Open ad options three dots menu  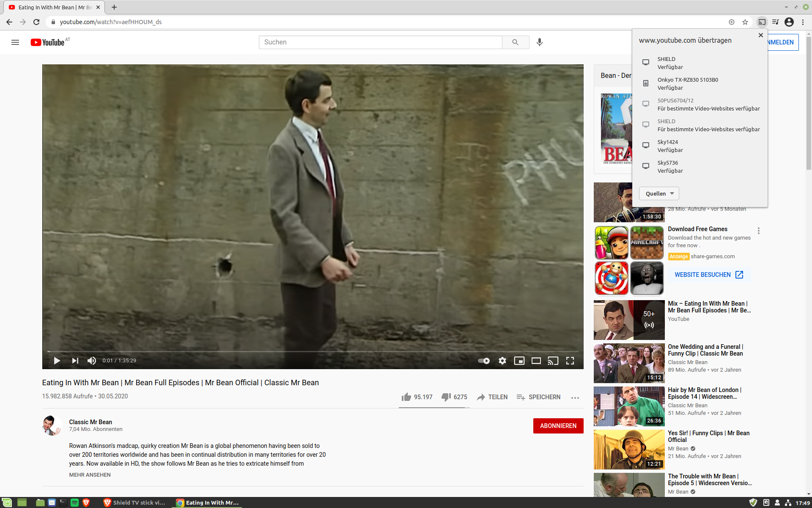click(759, 231)
